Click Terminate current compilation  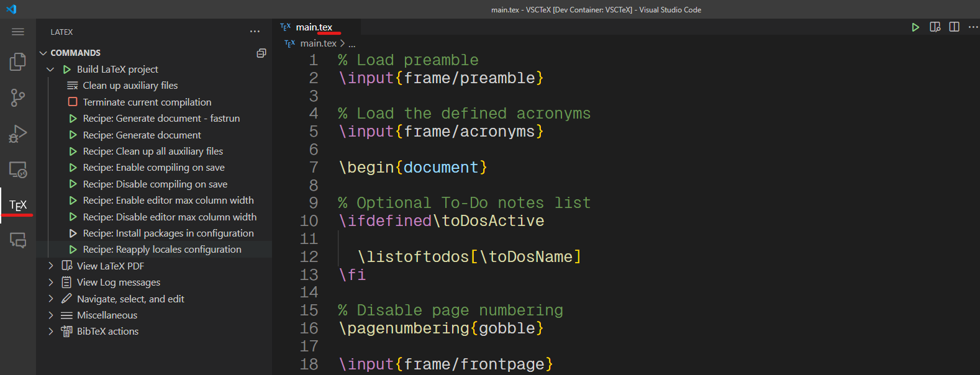click(x=147, y=102)
